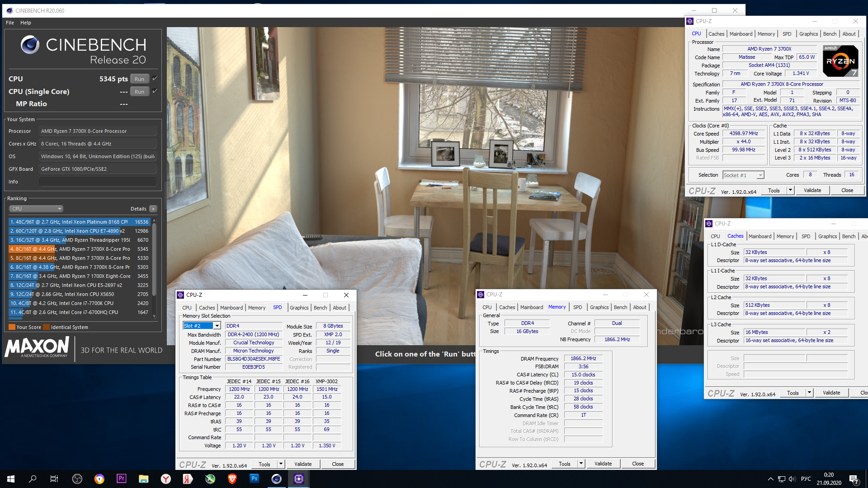Click the volume speaker tray icon
This screenshot has width=868, height=488.
792,479
